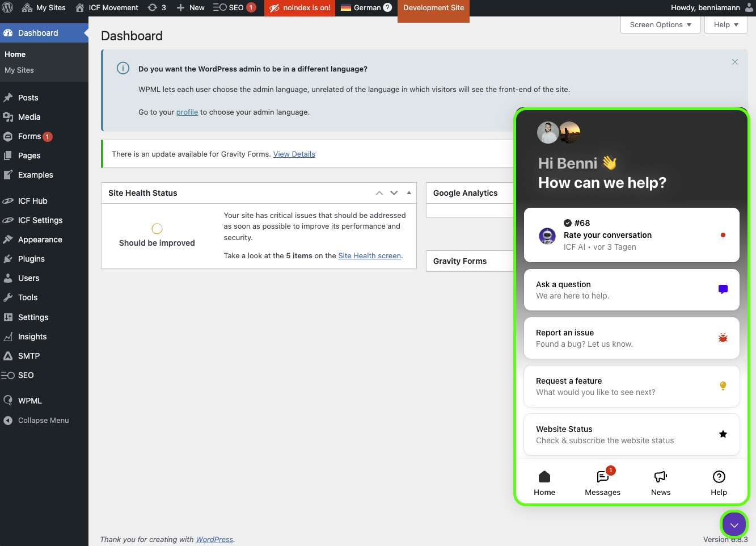Collapse the Site Health Status panel
Image resolution: width=756 pixels, height=546 pixels.
[x=409, y=193]
